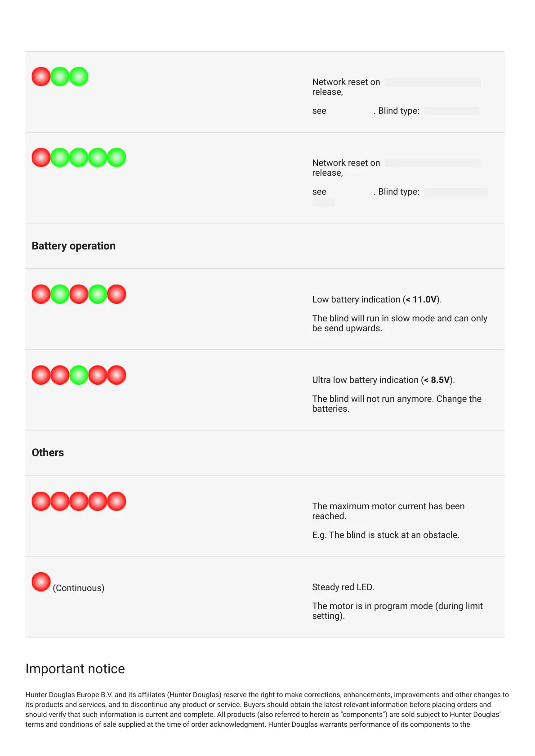The image size is (535, 756).
Task: Click 'Hunter Douglas Europe B.V.' in the notice paragraph
Action: pos(69,694)
